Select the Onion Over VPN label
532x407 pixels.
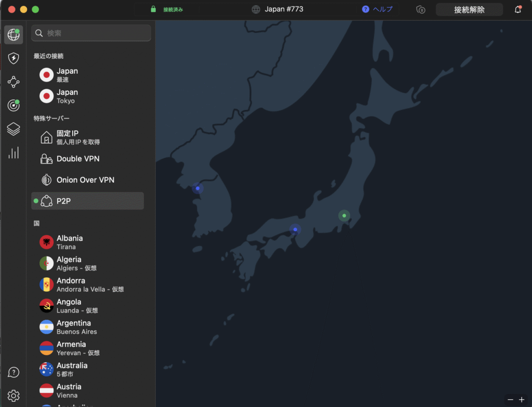(86, 180)
